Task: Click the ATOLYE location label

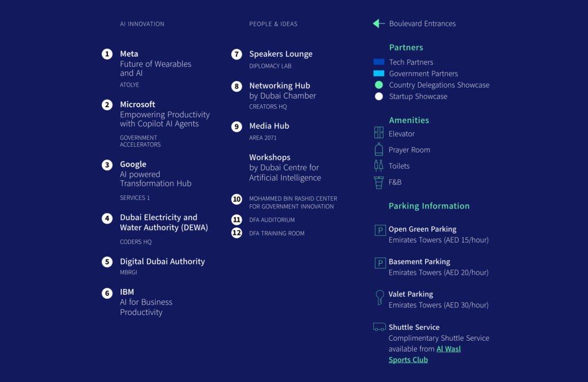Action: (x=129, y=85)
